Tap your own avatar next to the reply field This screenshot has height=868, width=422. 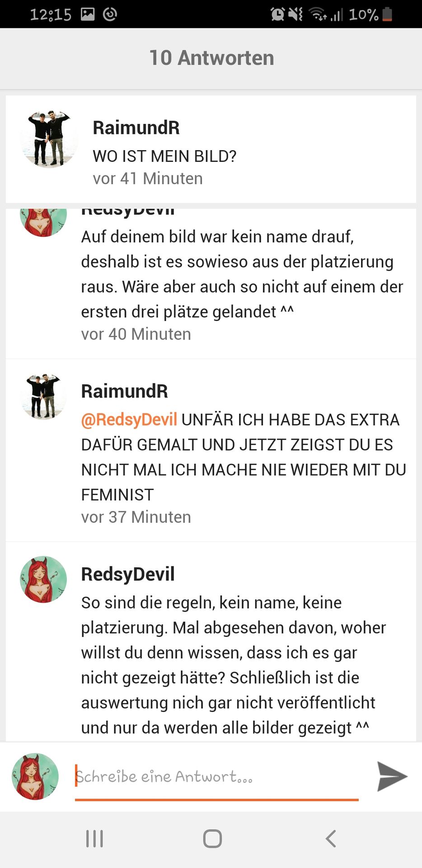[x=35, y=776]
